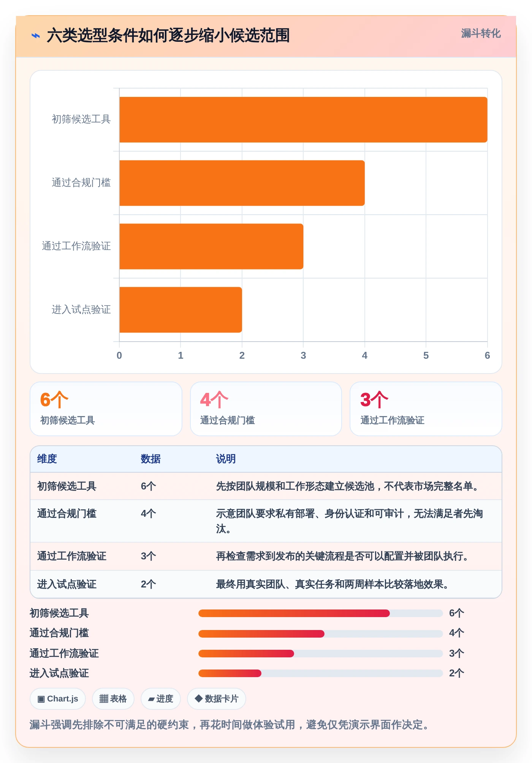Click the 通过合规门槛 chart bar
532x763 pixels.
tap(242, 183)
